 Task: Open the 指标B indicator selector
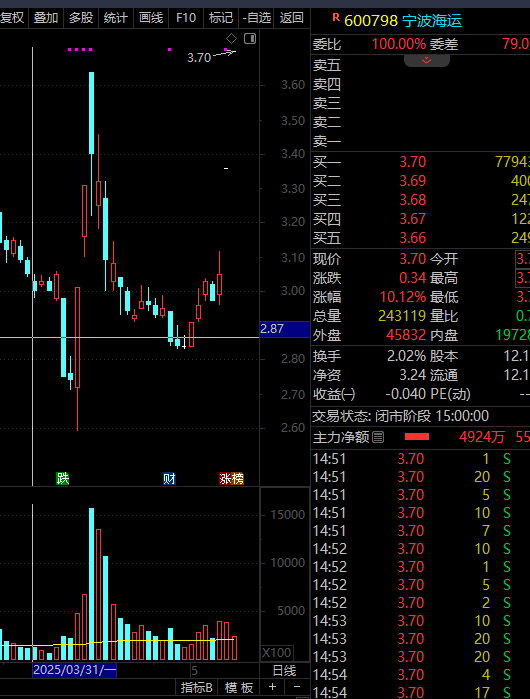point(196,687)
